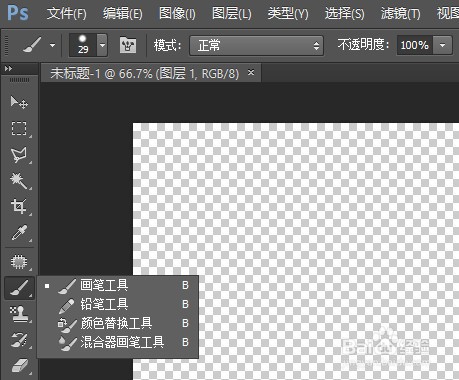Screen dimensions: 459x380
Task: Open the blend mode dropdown 正常
Action: click(256, 46)
